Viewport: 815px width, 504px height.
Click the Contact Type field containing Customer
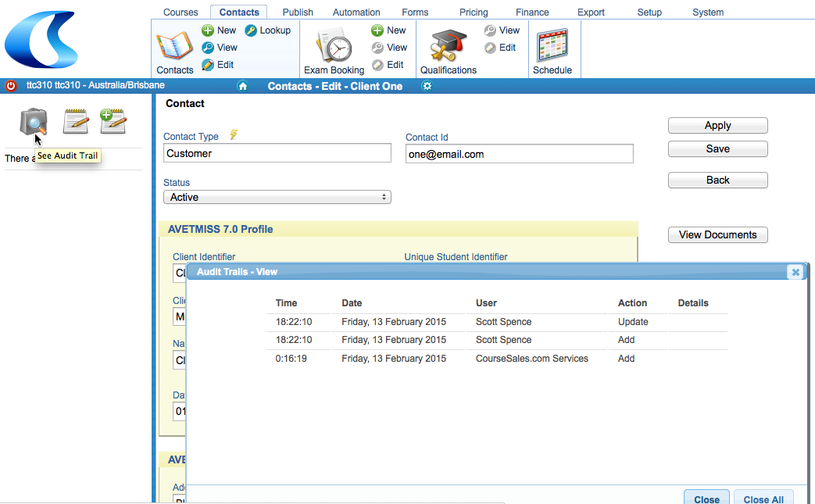point(277,153)
